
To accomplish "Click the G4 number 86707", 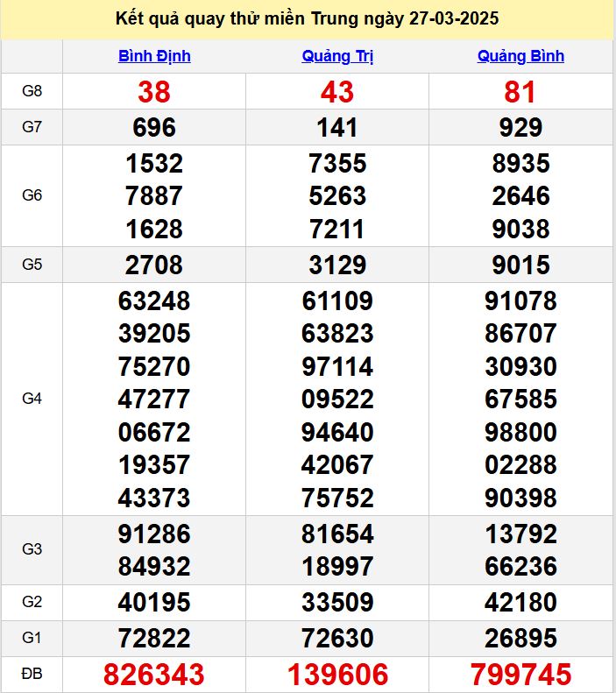I will pyautogui.click(x=521, y=333).
